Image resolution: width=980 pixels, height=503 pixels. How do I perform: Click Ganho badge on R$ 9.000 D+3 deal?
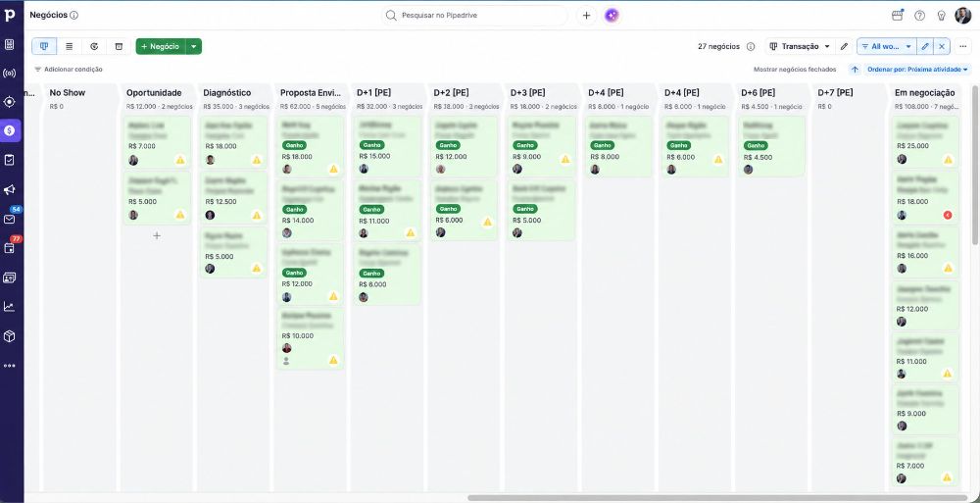tap(525, 145)
